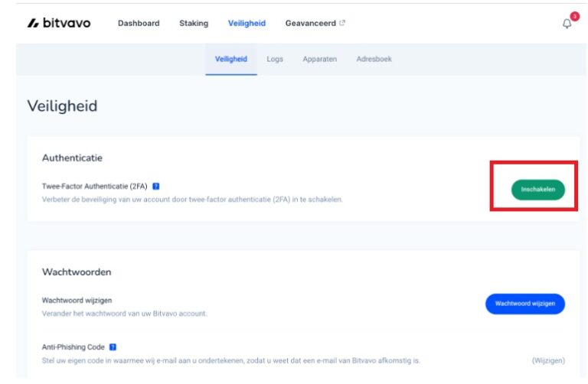Switch to the Logs tab
This screenshot has height=384, width=588.
point(275,59)
